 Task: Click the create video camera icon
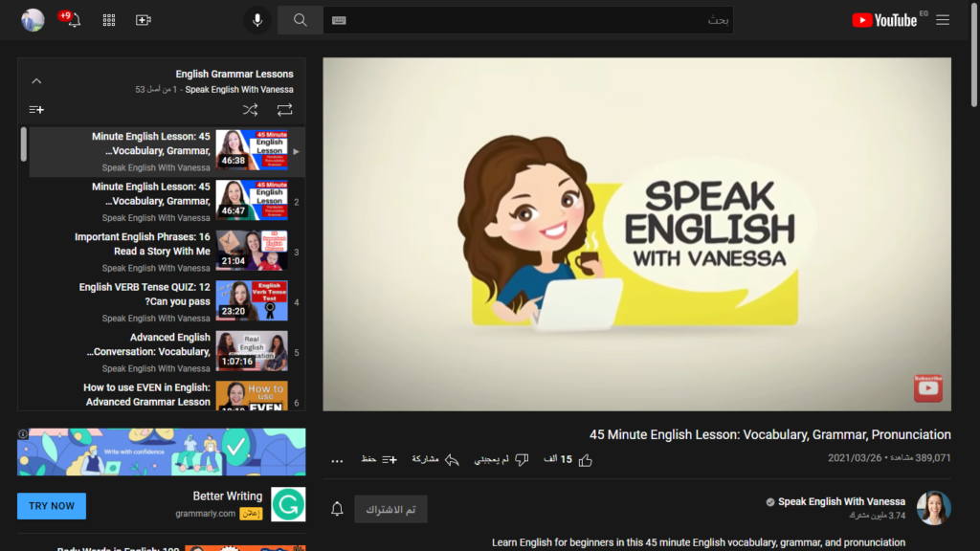(x=144, y=20)
